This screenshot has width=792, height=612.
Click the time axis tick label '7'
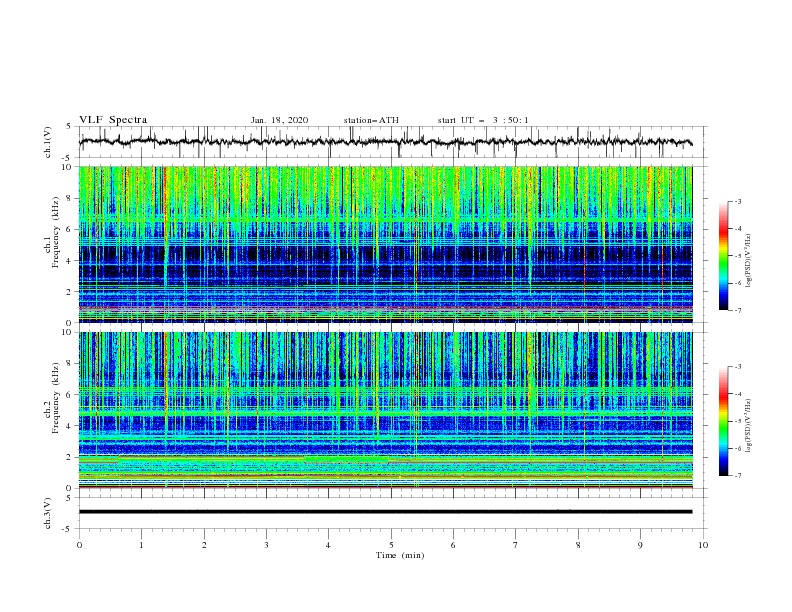[516, 545]
